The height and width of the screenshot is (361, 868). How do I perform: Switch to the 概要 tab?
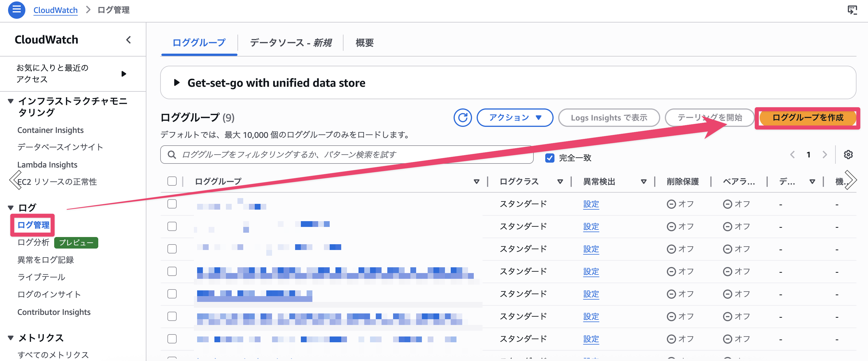pyautogui.click(x=364, y=43)
